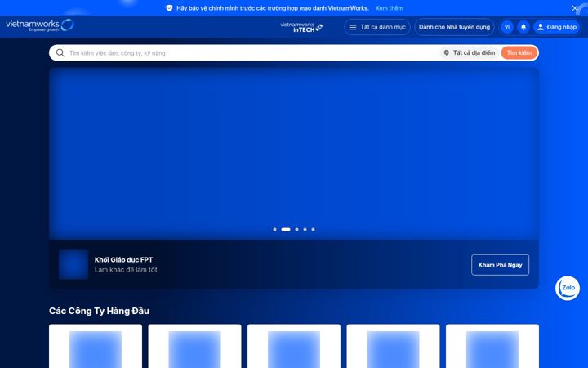The height and width of the screenshot is (368, 588).
Task: Focus the job search input field
Action: pos(253,53)
